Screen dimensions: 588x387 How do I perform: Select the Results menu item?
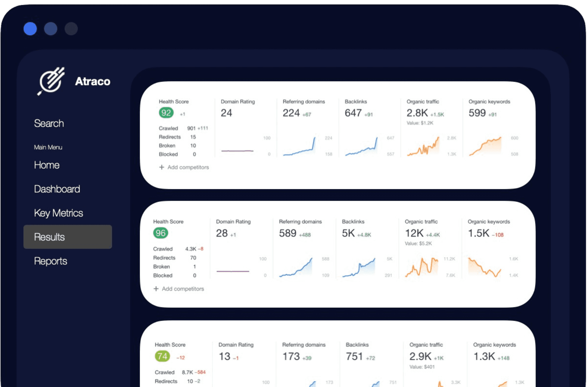pos(68,237)
